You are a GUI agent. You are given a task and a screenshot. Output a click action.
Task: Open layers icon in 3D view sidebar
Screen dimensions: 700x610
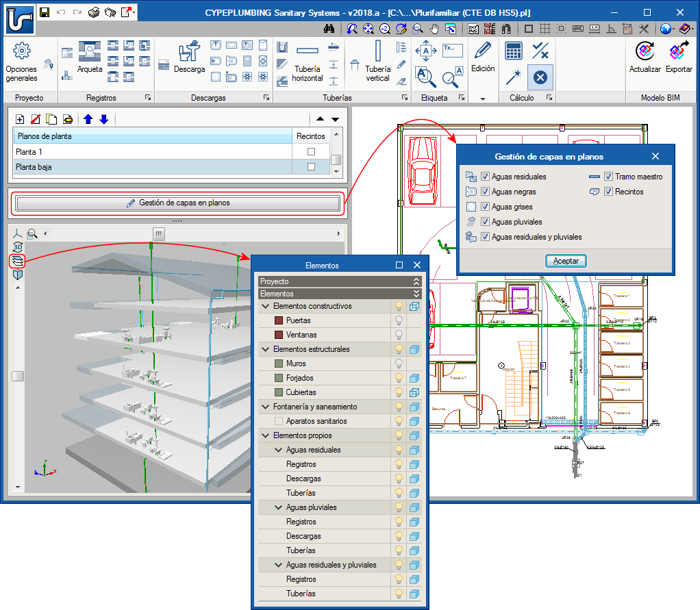(17, 260)
